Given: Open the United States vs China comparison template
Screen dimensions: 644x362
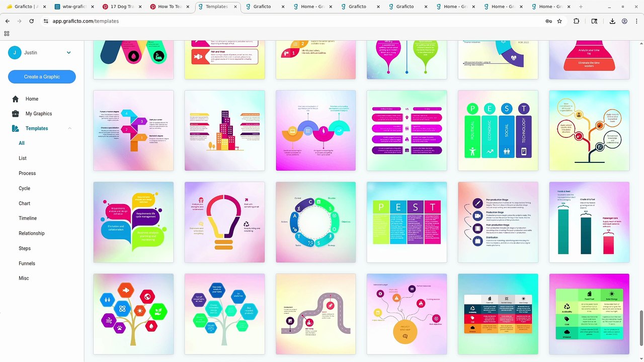Looking at the screenshot, I should [407, 131].
